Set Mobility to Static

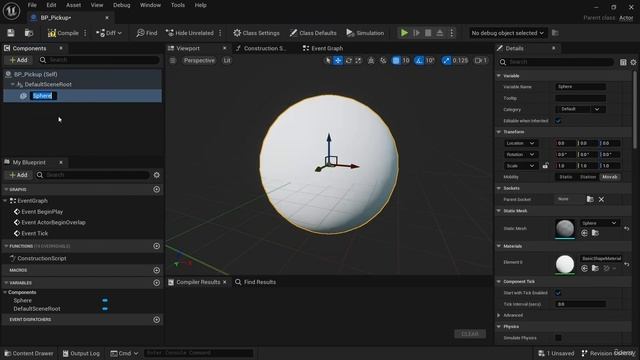[x=566, y=177]
